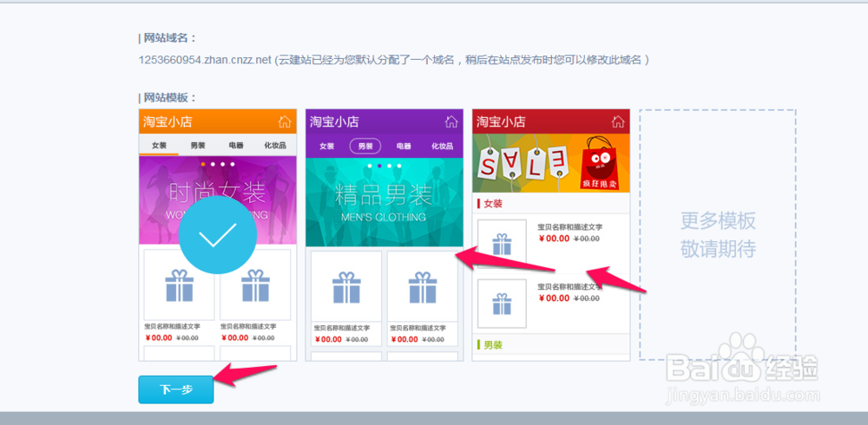Click lower ¥00.00 price in red template

click(554, 298)
